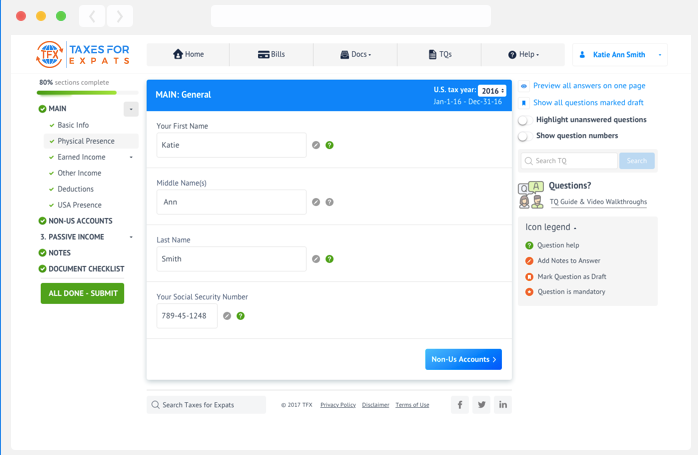Open NOTES section
Viewport: 698px width, 455px height.
coord(55,253)
